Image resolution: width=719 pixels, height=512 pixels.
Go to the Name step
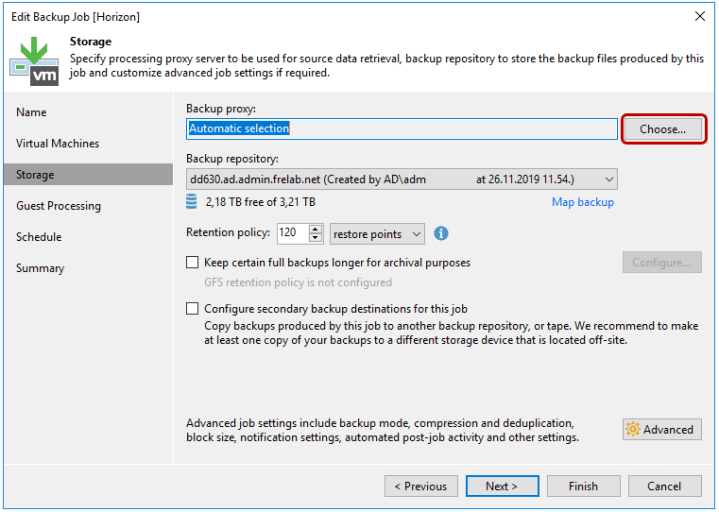[32, 112]
